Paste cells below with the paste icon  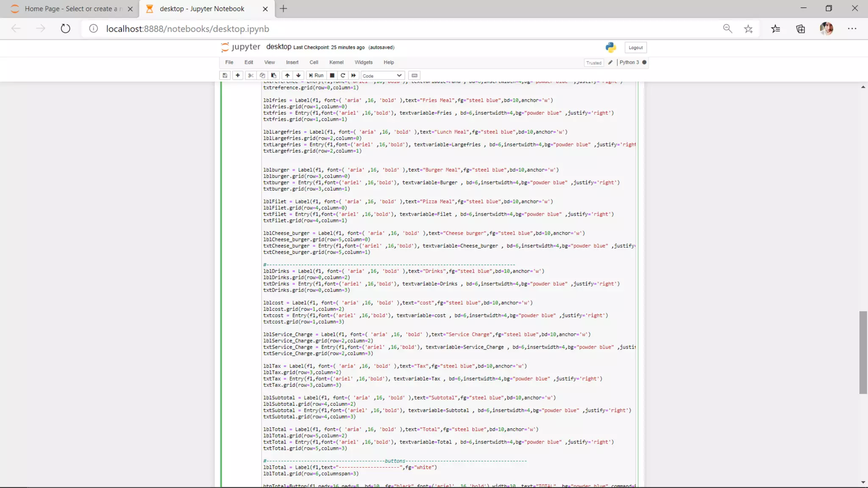[274, 75]
